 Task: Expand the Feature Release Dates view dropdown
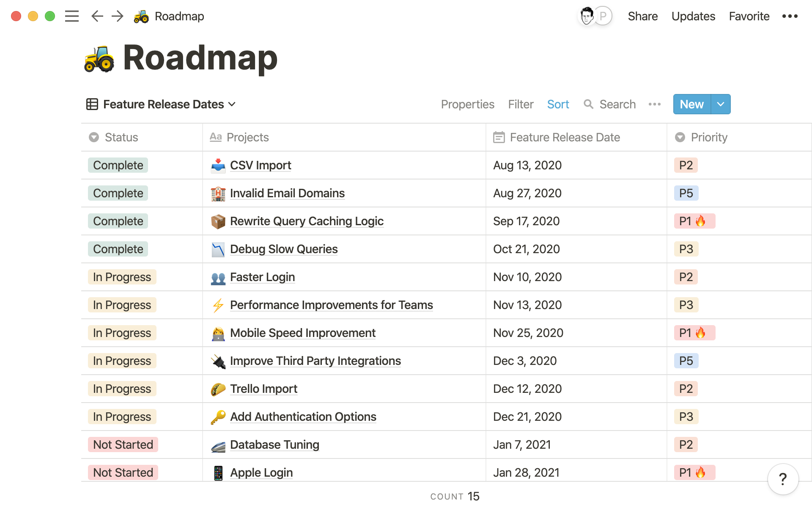pyautogui.click(x=232, y=104)
